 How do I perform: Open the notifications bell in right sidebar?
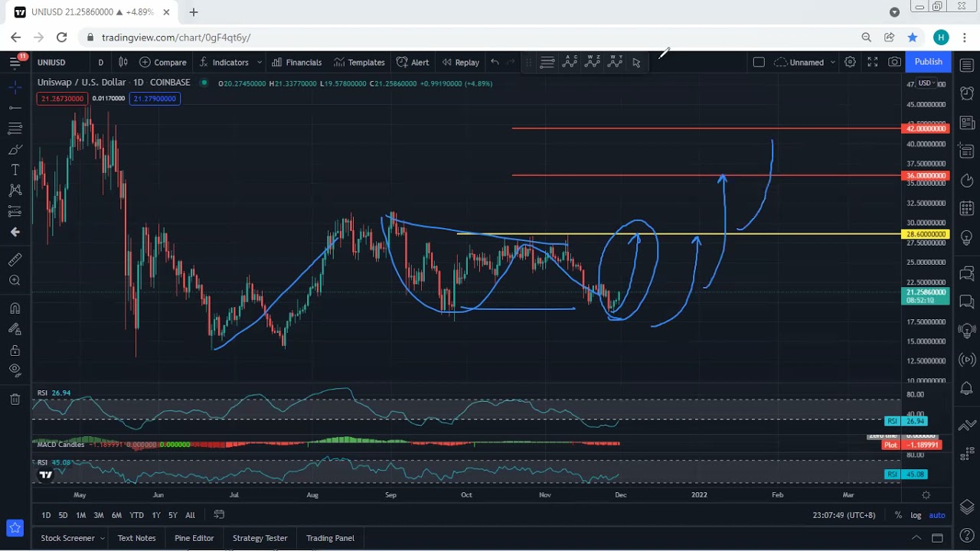point(966,389)
